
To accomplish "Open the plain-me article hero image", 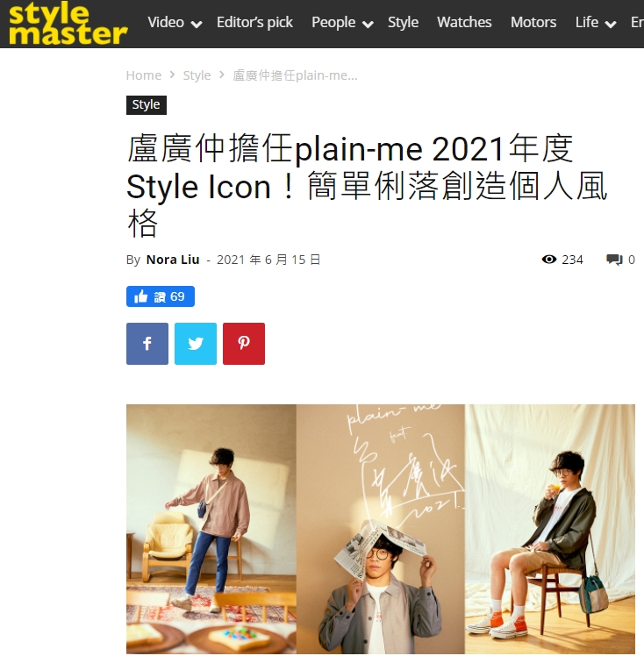I will [381, 529].
